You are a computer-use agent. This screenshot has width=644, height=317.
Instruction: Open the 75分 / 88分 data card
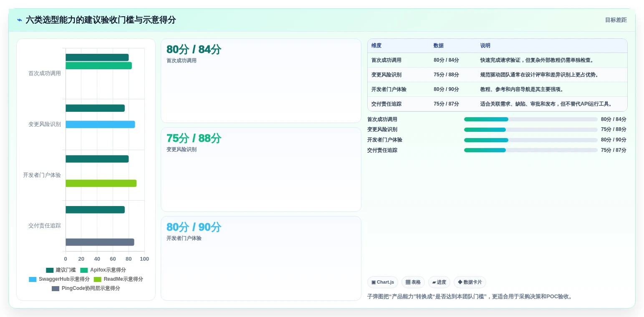click(x=261, y=169)
